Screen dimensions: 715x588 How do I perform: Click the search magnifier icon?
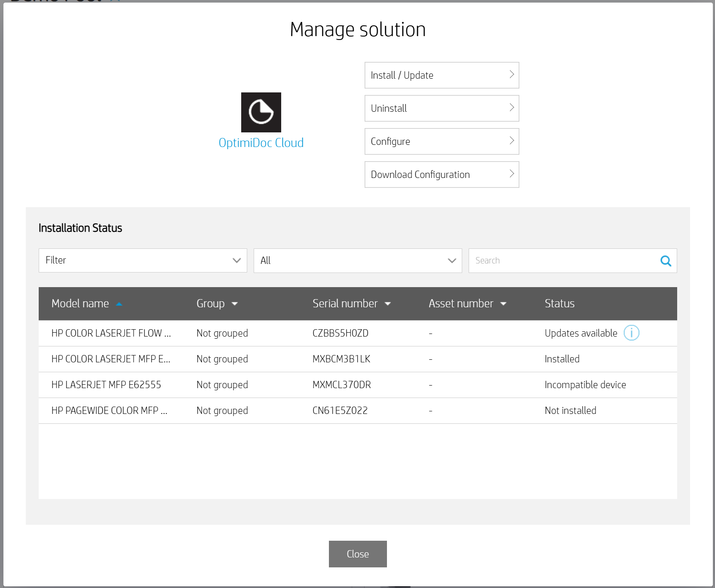(666, 261)
